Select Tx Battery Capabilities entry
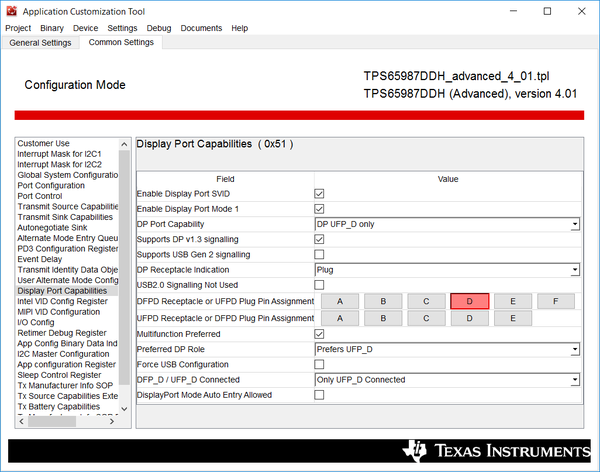600x472 pixels. [59, 407]
